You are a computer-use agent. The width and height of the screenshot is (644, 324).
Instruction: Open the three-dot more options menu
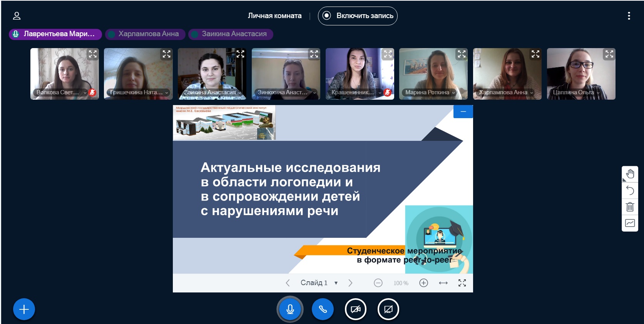pyautogui.click(x=629, y=16)
